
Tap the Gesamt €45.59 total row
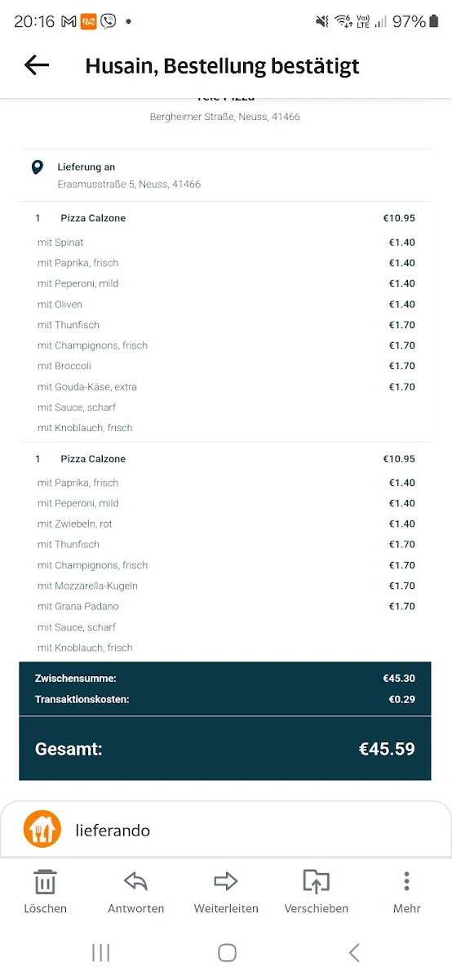(x=225, y=749)
